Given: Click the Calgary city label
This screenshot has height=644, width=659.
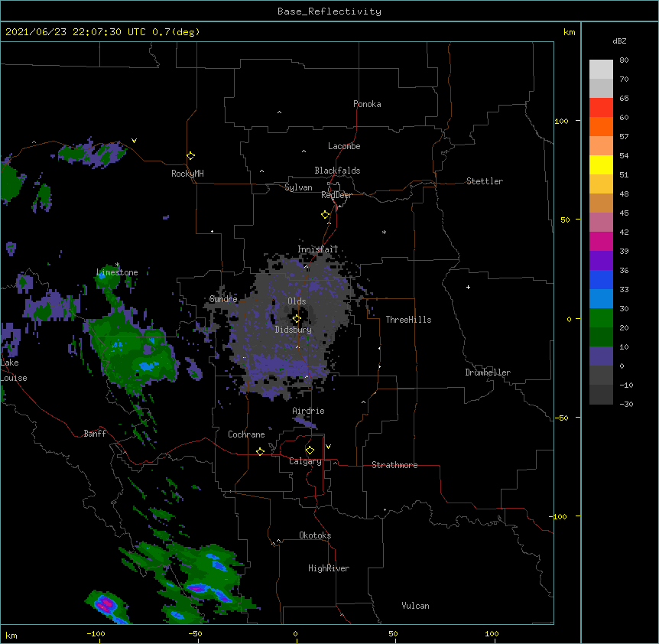Looking at the screenshot, I should click(x=305, y=461).
